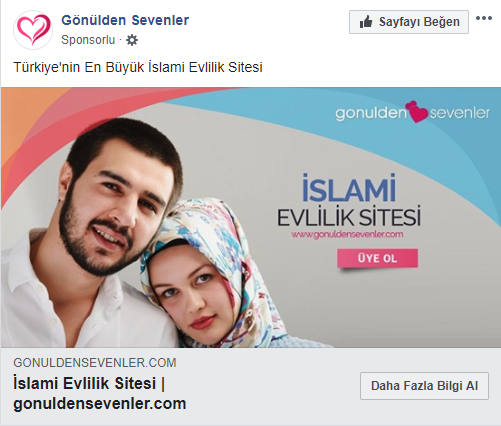501x426 pixels.
Task: Click the Daha Fazla Bilgi Al button
Action: [x=424, y=386]
